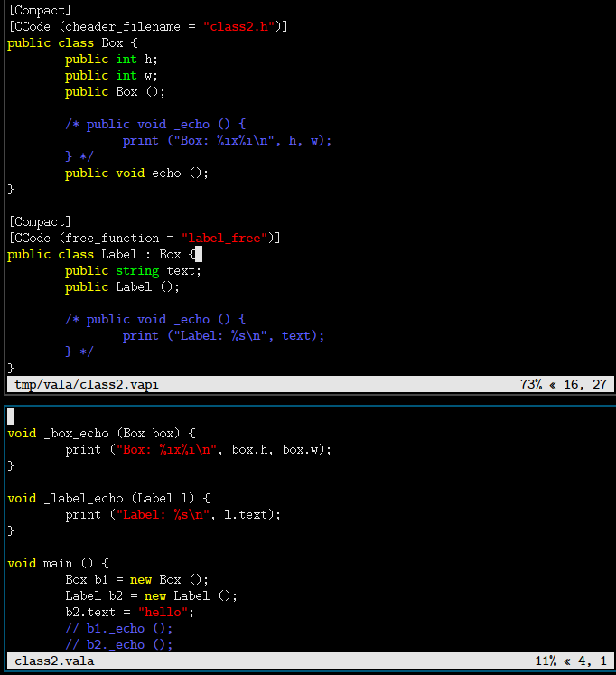Click the "label_free" string literal
616x675 pixels.
224,238
